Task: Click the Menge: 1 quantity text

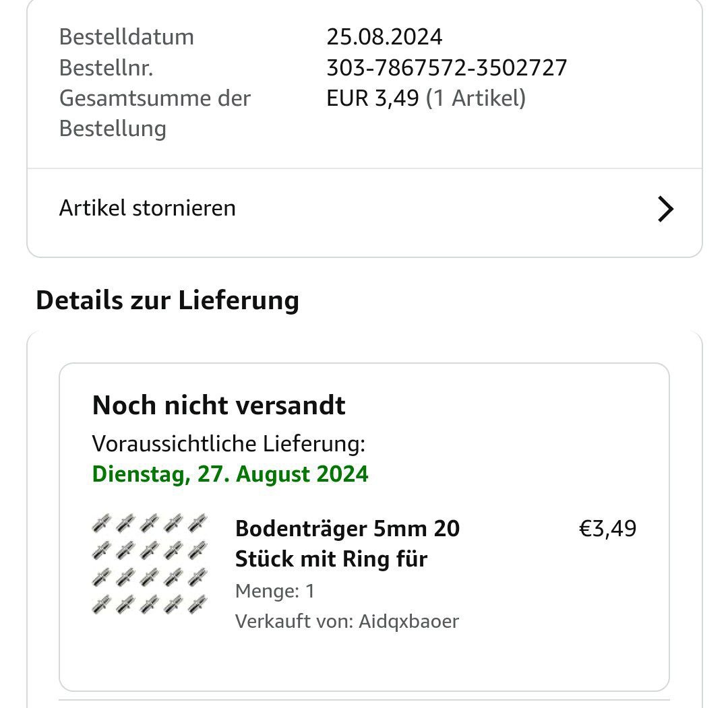Action: coord(275,591)
